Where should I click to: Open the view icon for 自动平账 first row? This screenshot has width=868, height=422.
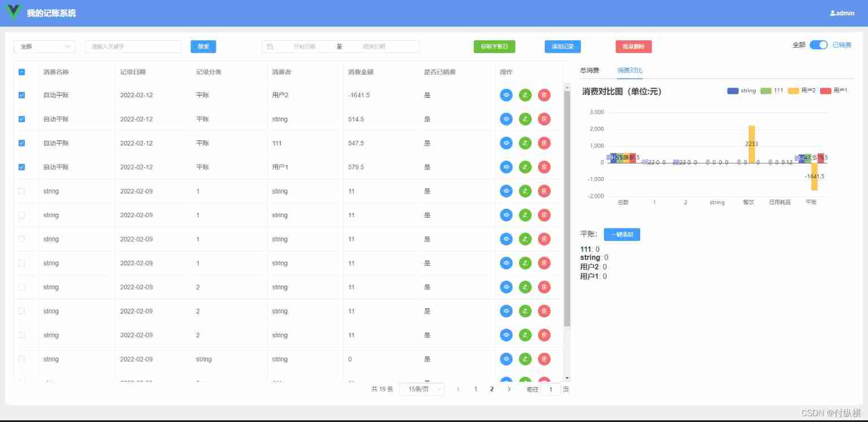[506, 95]
